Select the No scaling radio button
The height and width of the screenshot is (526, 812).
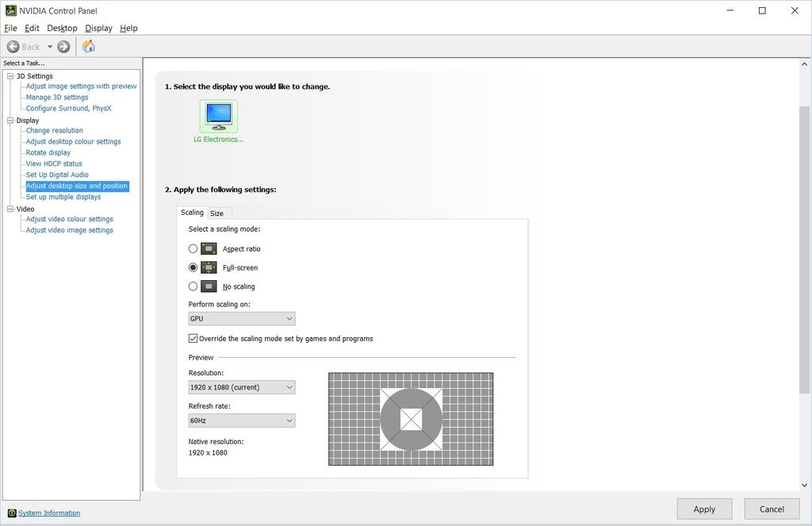(x=193, y=286)
